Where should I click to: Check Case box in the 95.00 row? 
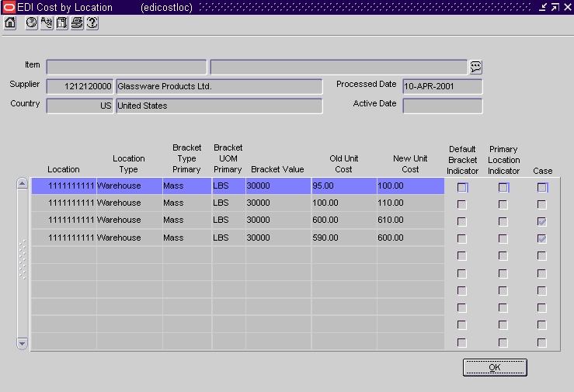click(542, 187)
